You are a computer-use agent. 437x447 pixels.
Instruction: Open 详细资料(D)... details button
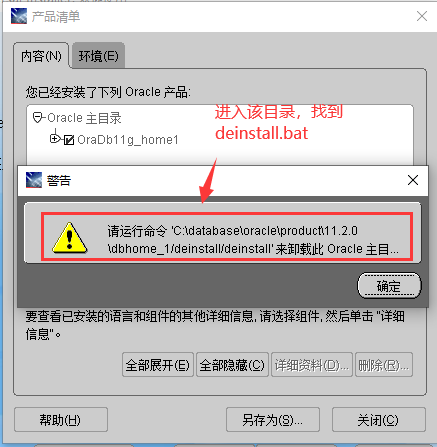click(312, 365)
